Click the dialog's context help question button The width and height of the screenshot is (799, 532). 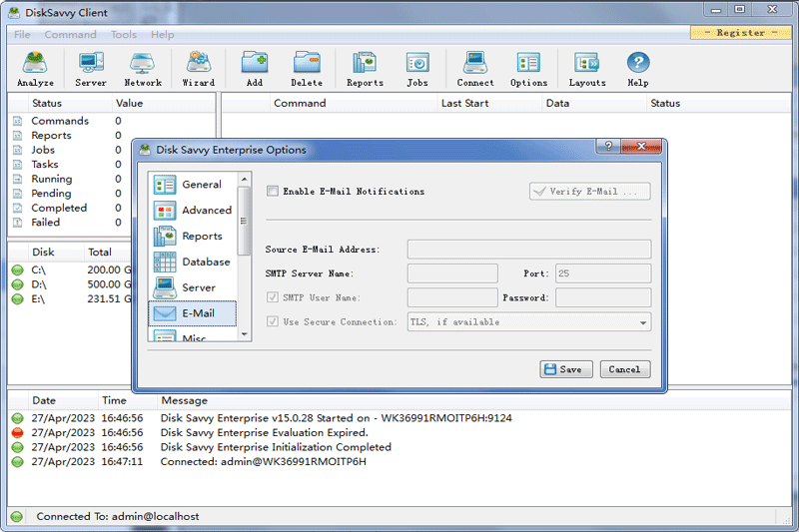point(608,147)
